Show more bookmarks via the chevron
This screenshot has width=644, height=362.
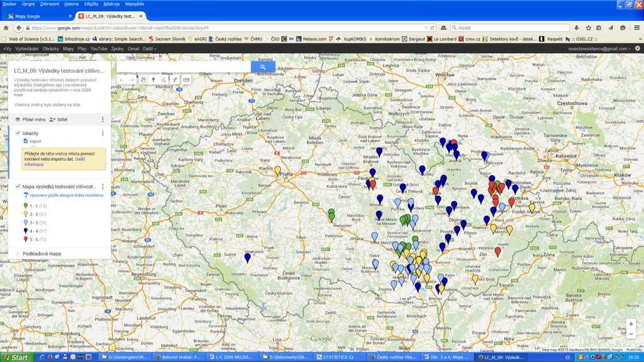pos(640,39)
